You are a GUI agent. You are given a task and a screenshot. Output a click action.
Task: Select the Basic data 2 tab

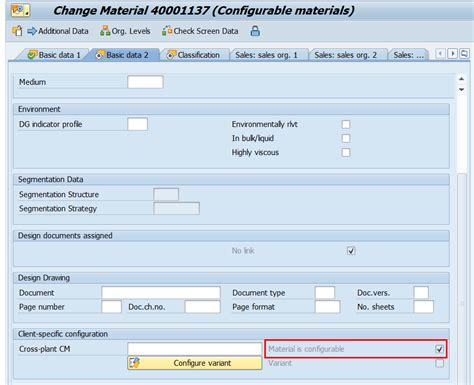[x=122, y=55]
